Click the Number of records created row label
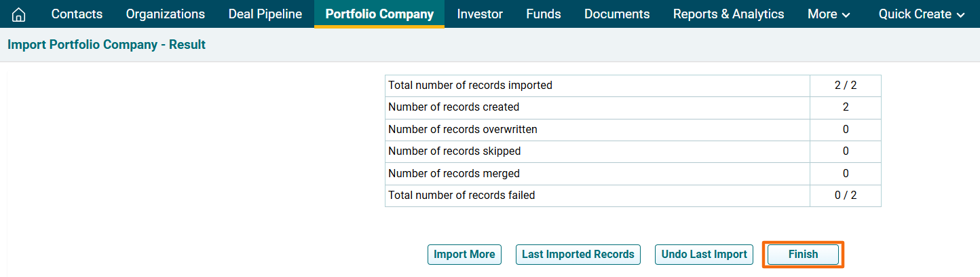 coord(453,107)
